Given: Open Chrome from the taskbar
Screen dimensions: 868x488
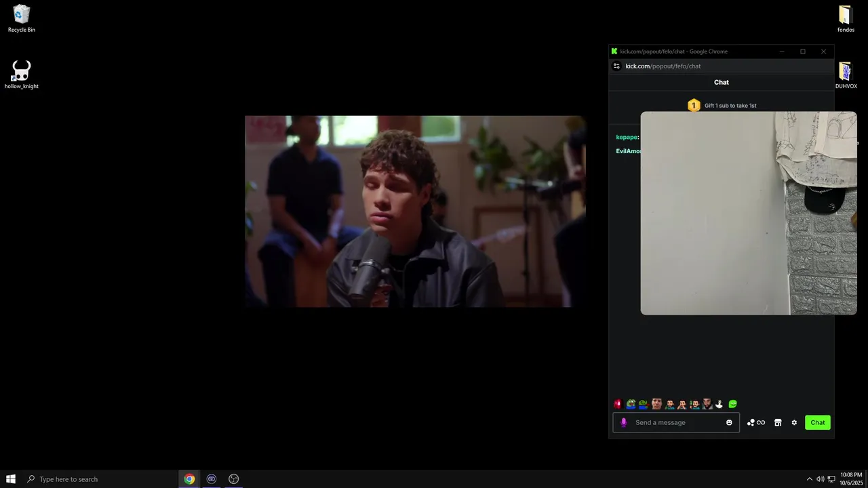Looking at the screenshot, I should coord(189,479).
